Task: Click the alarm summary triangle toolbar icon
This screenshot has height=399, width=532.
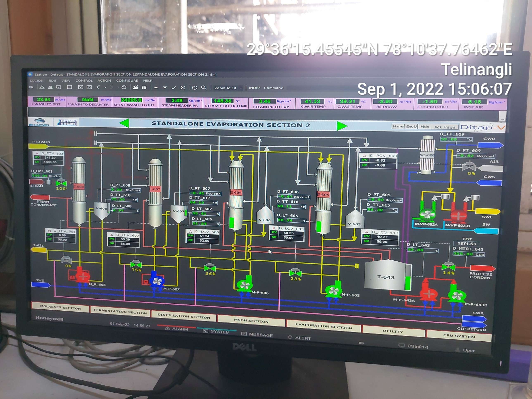Action: (x=42, y=87)
